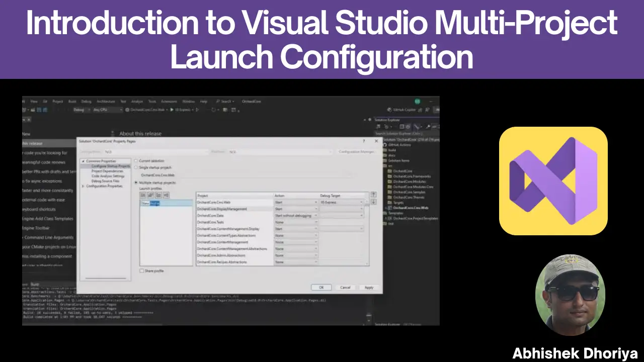Screen dimensions: 644x362
Task: Select the Solution Items folder in Solution Explorer
Action: (x=398, y=160)
